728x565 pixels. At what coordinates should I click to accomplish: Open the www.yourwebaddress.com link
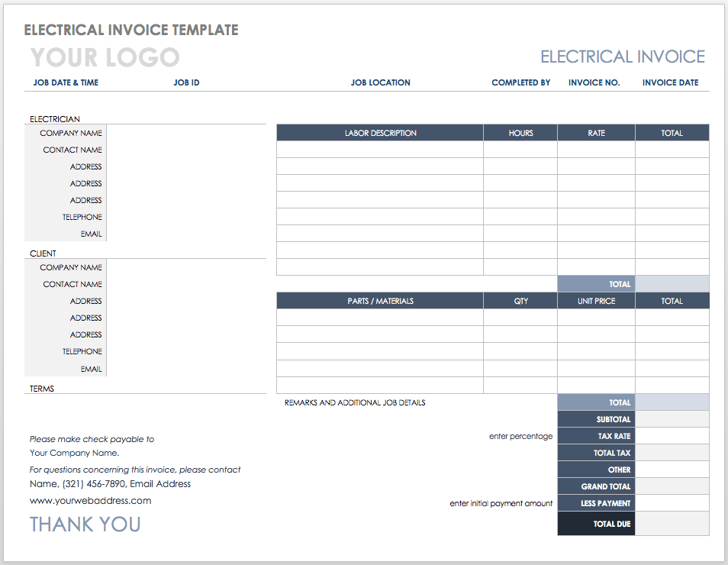90,501
